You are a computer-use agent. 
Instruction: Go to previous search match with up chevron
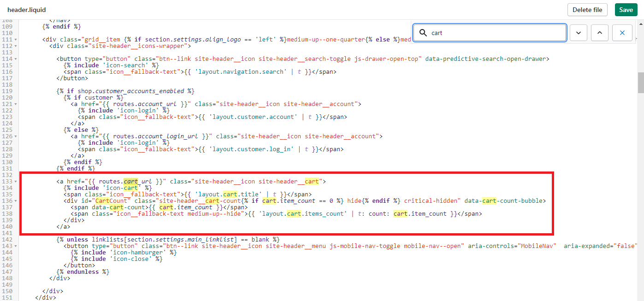[x=599, y=33]
